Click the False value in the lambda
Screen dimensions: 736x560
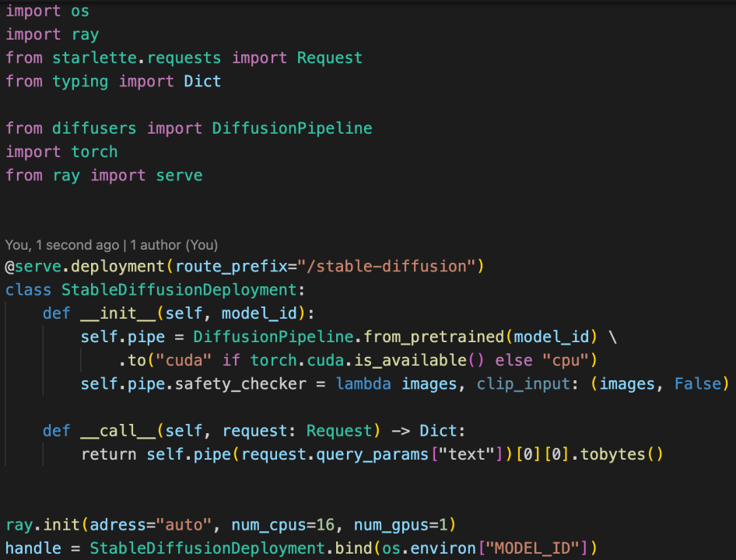[697, 384]
